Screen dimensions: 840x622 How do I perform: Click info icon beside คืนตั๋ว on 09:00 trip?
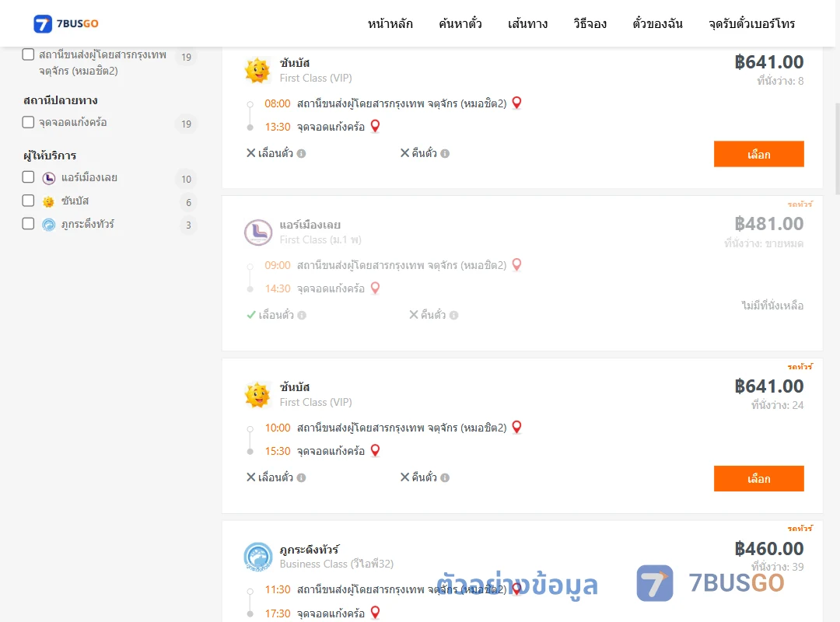pos(453,316)
